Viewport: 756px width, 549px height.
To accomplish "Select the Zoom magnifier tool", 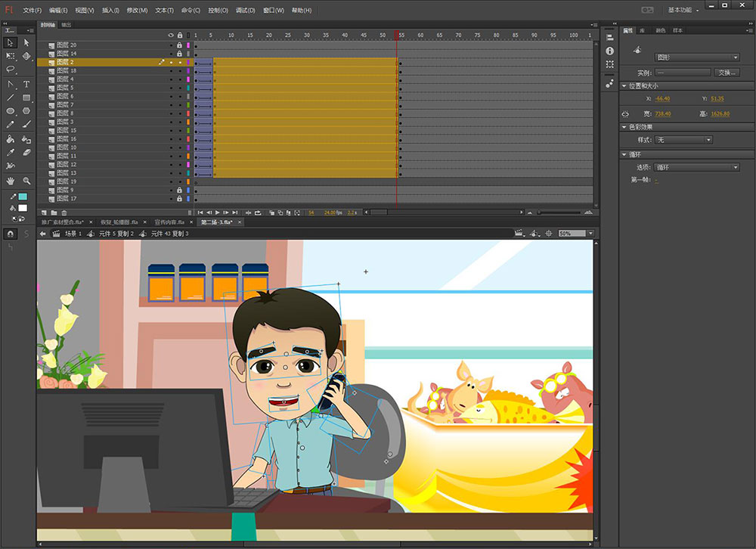I will click(26, 181).
